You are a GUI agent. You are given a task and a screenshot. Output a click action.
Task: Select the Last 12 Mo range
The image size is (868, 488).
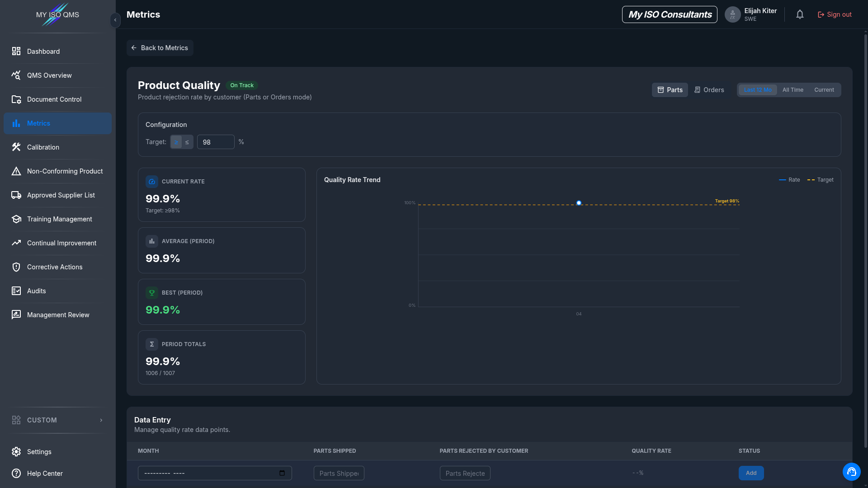[x=758, y=90]
